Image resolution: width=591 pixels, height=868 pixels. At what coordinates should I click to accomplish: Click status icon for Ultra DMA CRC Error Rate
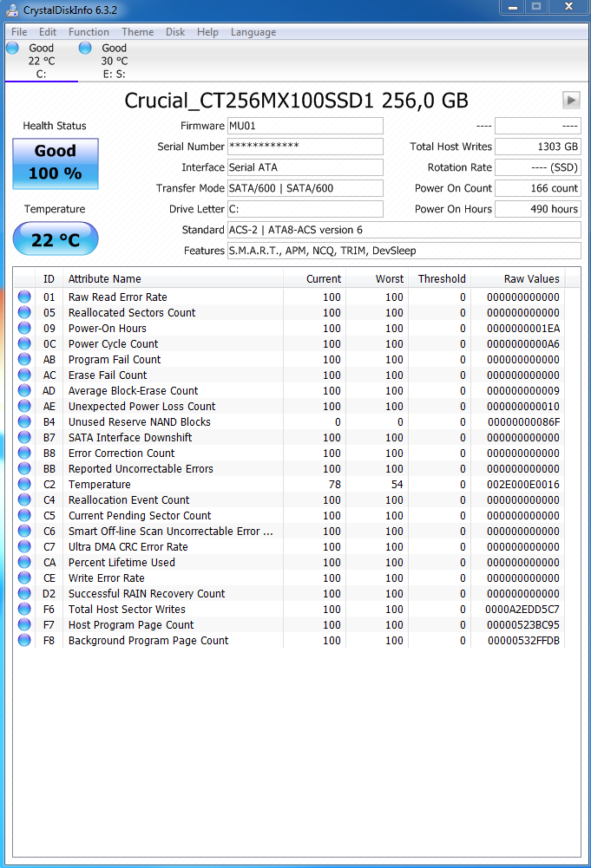tap(24, 546)
